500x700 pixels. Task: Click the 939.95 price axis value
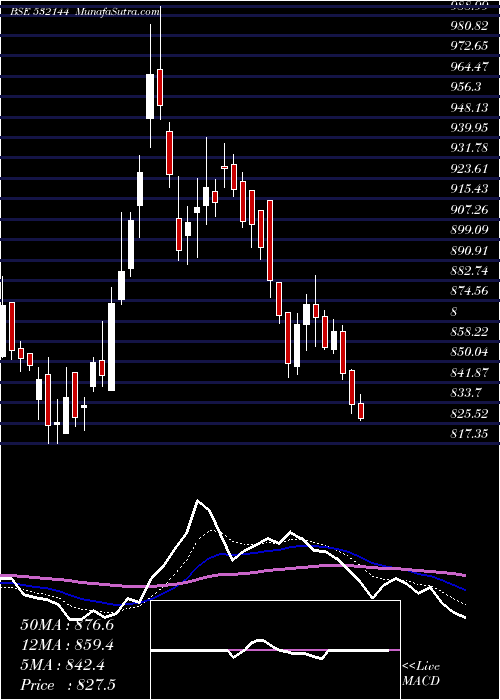pyautogui.click(x=469, y=128)
